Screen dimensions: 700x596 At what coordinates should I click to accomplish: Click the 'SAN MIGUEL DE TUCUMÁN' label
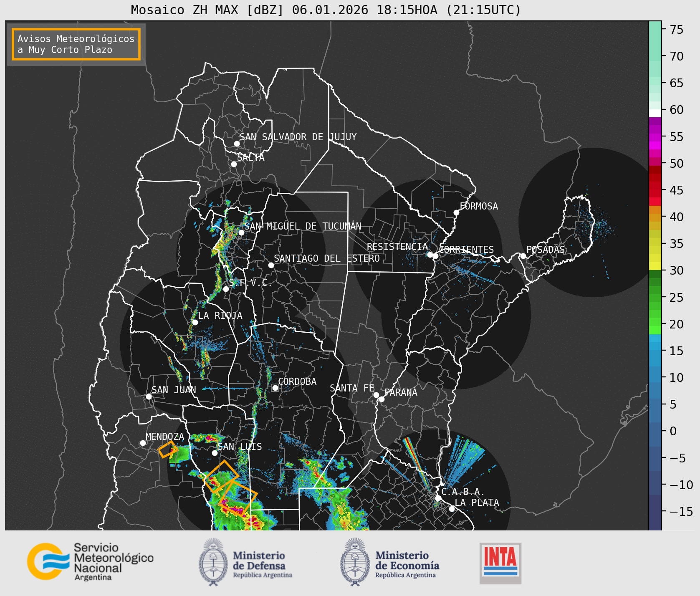point(303,226)
